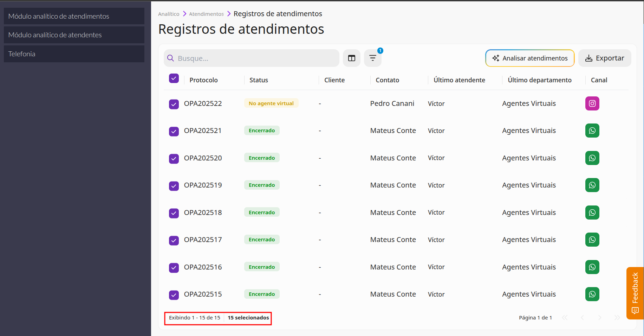Click the WhatsApp channel icon for OPA202519
This screenshot has height=336, width=644.
592,185
